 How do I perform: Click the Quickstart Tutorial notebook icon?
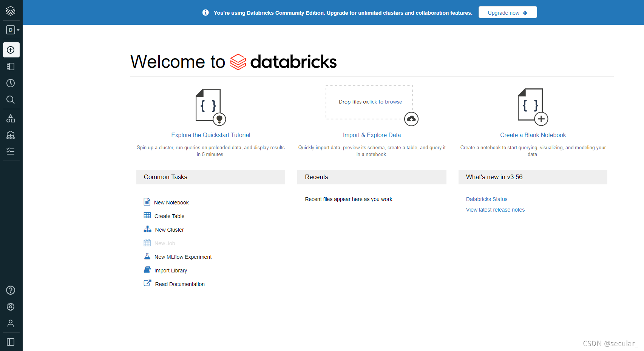pyautogui.click(x=210, y=107)
